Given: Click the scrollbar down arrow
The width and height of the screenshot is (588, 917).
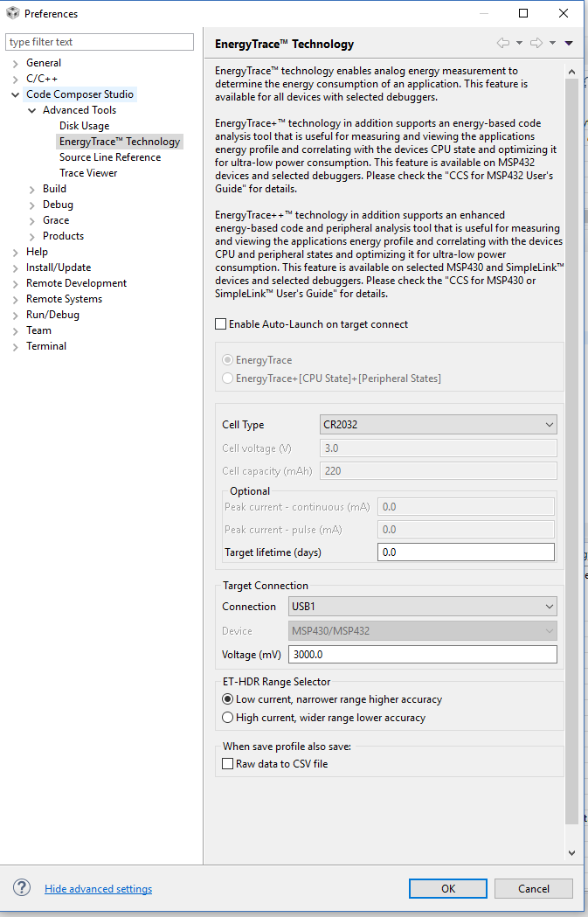Looking at the screenshot, I should tap(571, 852).
